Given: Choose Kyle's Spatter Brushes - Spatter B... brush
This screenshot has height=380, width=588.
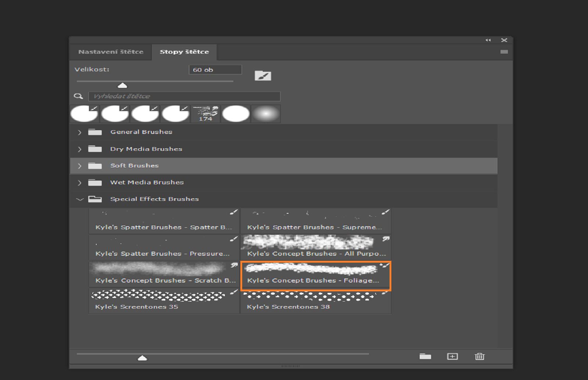Looking at the screenshot, I should pyautogui.click(x=164, y=221).
